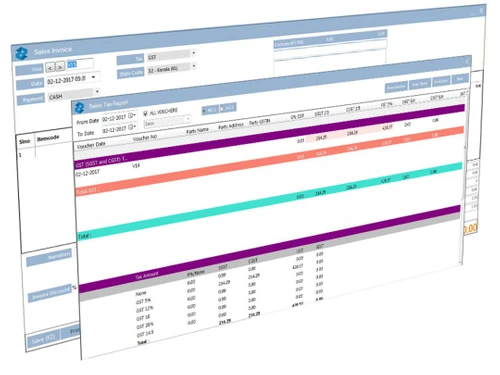Click the Sales Invoice title text
500x375 pixels.
[x=53, y=50]
